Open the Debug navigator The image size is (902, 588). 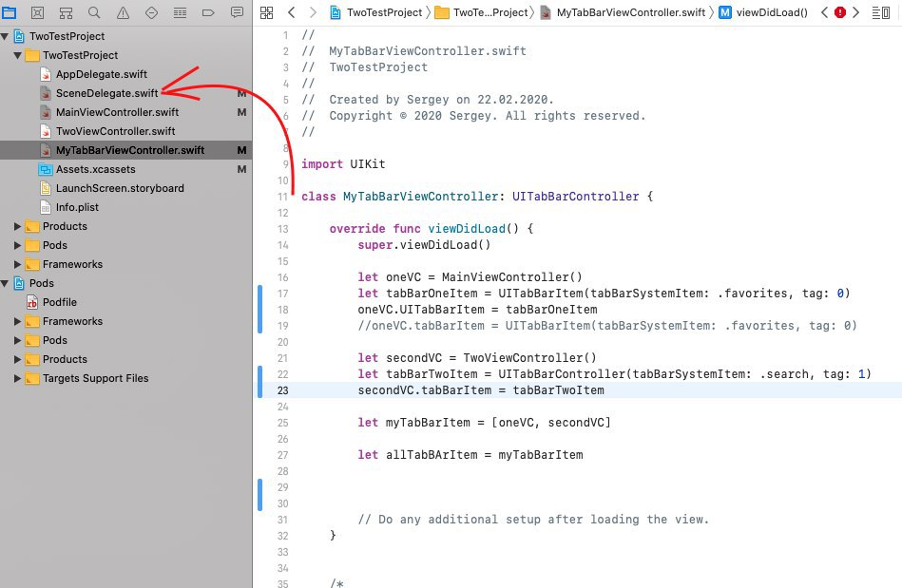pyautogui.click(x=180, y=12)
